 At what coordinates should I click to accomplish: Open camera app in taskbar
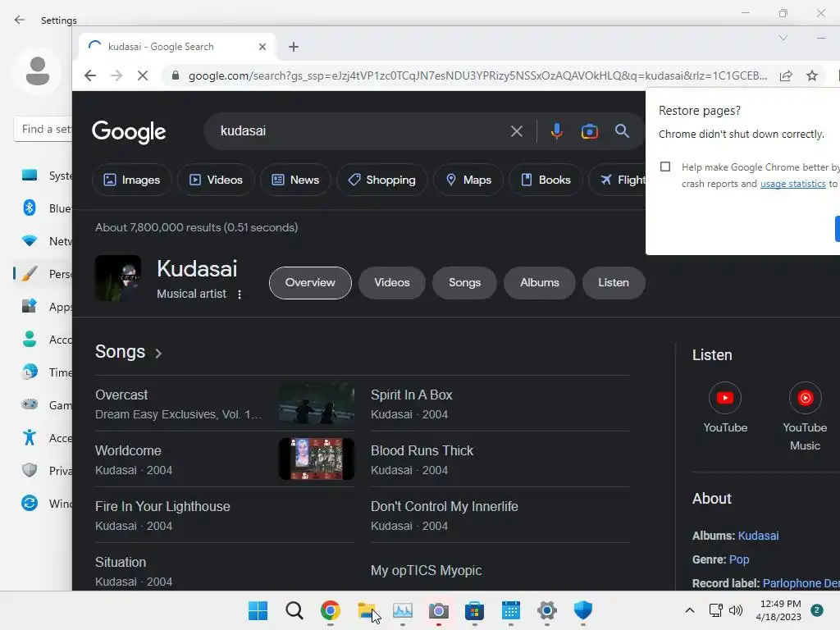point(438,610)
